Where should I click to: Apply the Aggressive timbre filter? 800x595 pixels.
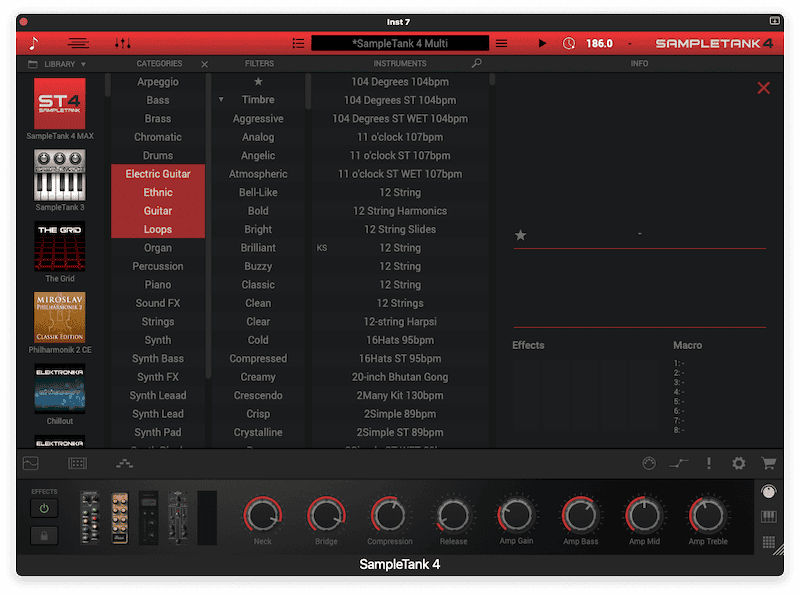click(x=258, y=118)
